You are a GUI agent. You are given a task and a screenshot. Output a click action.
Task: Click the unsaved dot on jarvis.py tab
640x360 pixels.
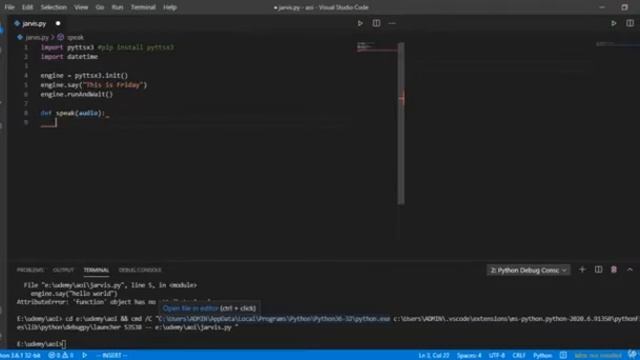58,24
